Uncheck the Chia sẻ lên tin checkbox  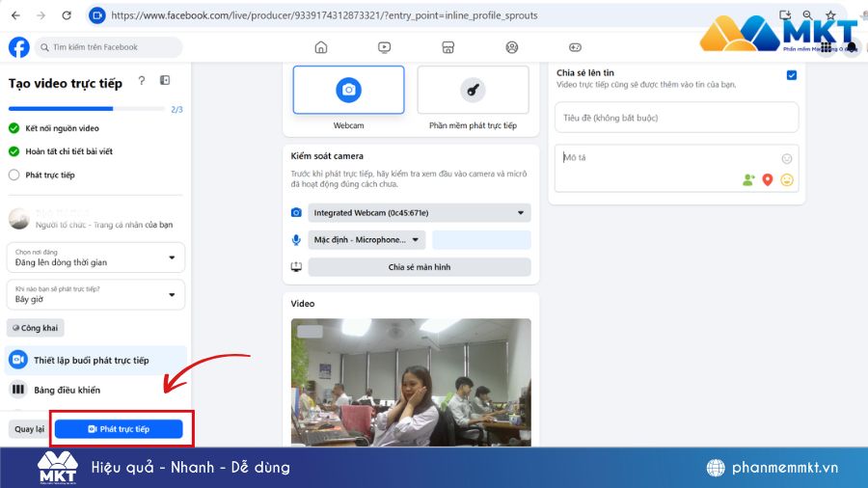[791, 75]
